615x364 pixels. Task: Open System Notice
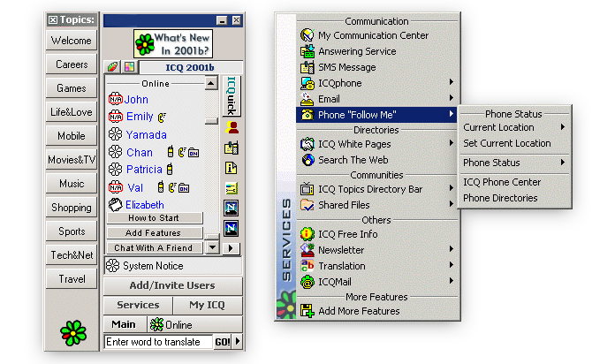173,266
